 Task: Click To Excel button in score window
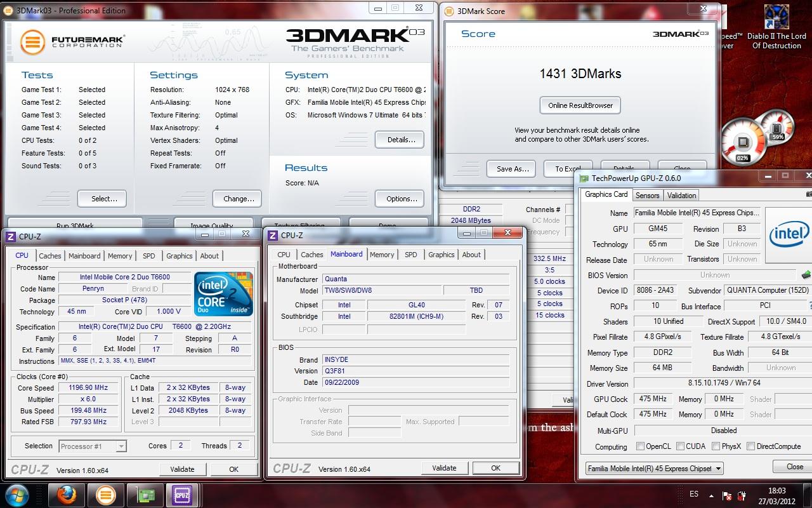pos(568,169)
